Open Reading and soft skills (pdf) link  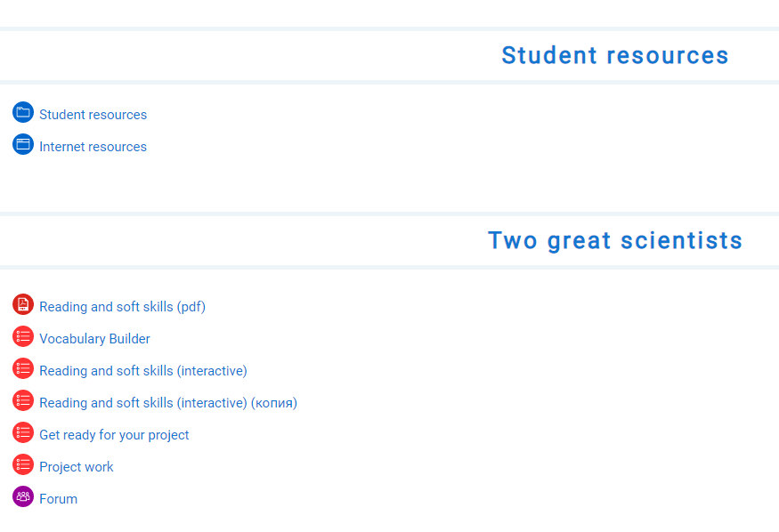coord(122,307)
